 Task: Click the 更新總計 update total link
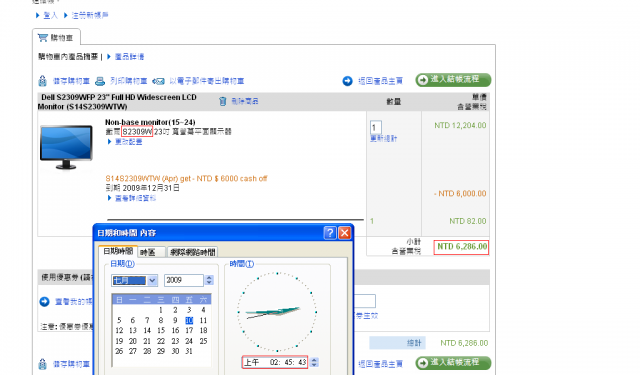click(383, 139)
